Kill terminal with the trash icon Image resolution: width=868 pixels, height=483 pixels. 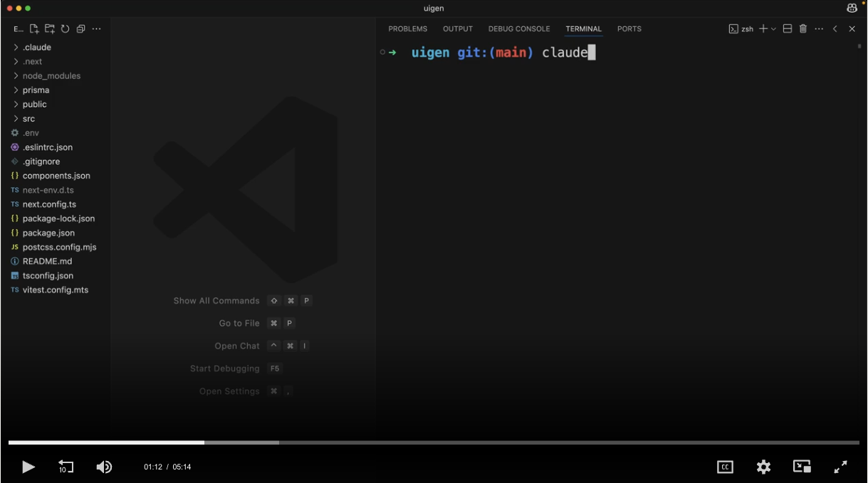803,29
